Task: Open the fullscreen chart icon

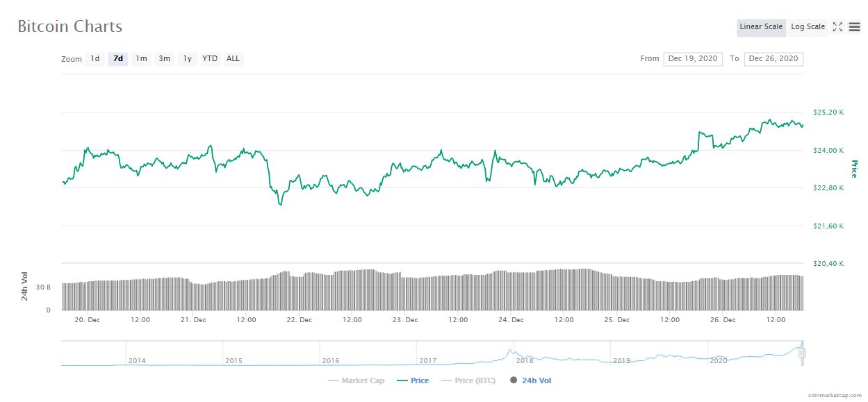Action: 837,27
